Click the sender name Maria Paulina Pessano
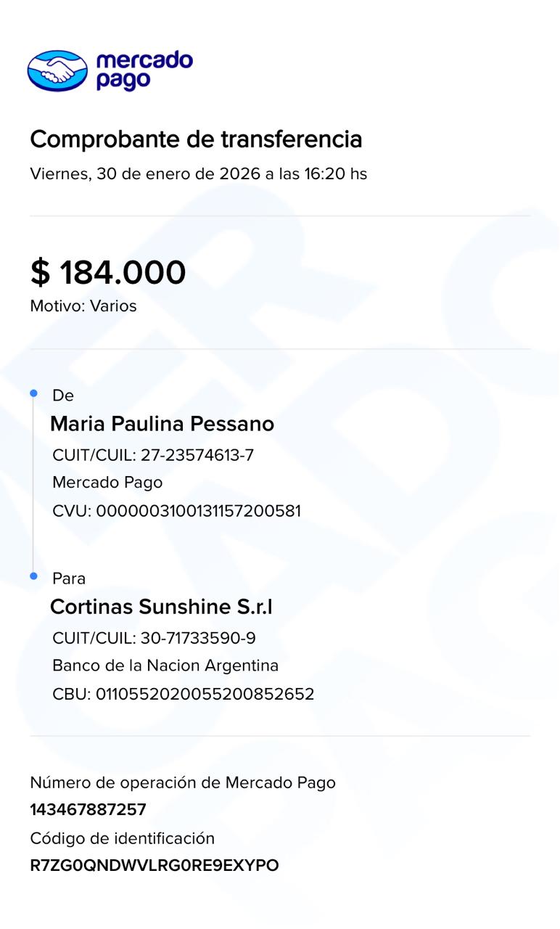Image resolution: width=560 pixels, height=929 pixels. click(162, 424)
